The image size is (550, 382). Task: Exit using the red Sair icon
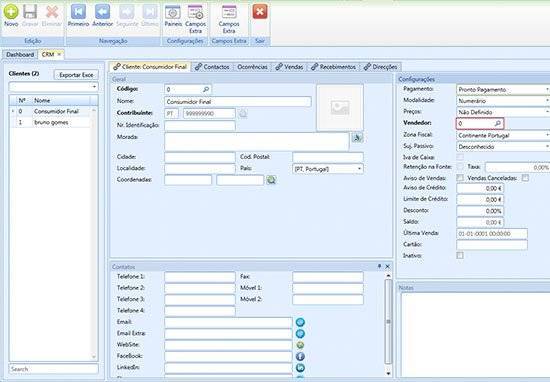pos(260,12)
